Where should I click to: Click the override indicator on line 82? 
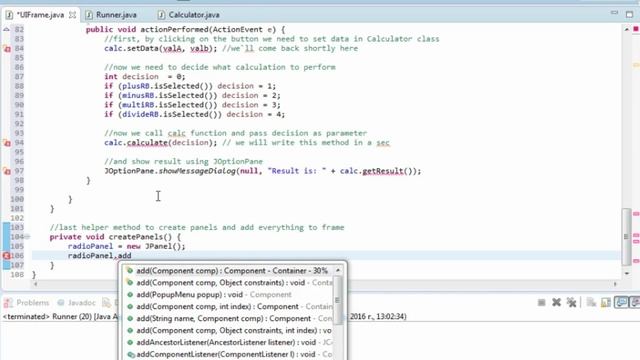point(6,29)
